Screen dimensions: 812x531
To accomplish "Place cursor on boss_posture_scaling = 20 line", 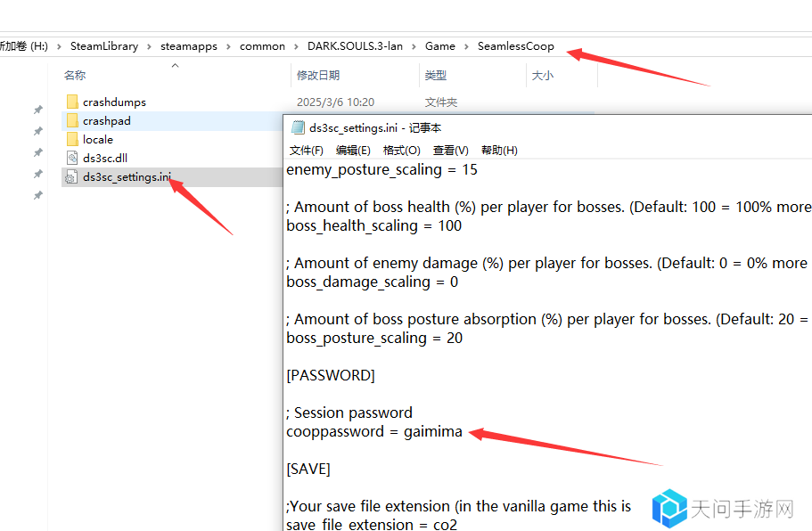I will pyautogui.click(x=374, y=338).
